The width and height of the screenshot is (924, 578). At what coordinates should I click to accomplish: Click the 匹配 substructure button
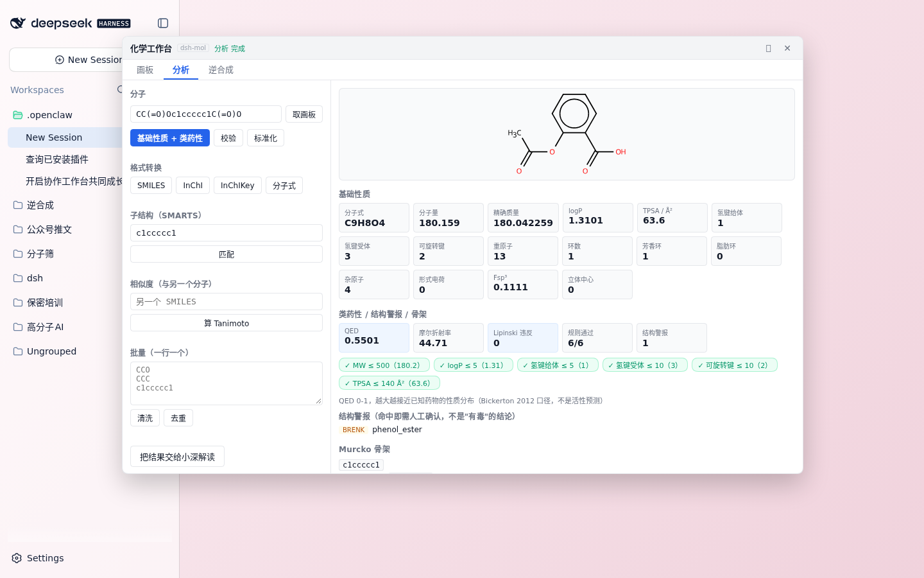[227, 254]
